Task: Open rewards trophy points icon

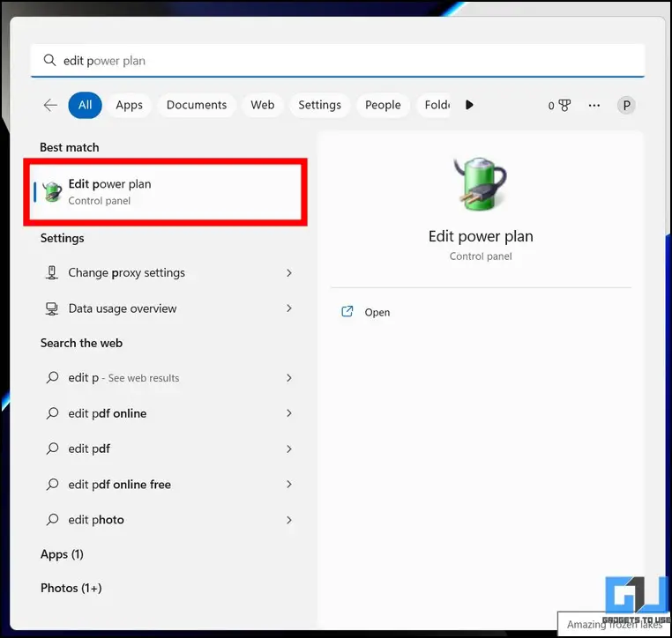Action: [x=564, y=106]
